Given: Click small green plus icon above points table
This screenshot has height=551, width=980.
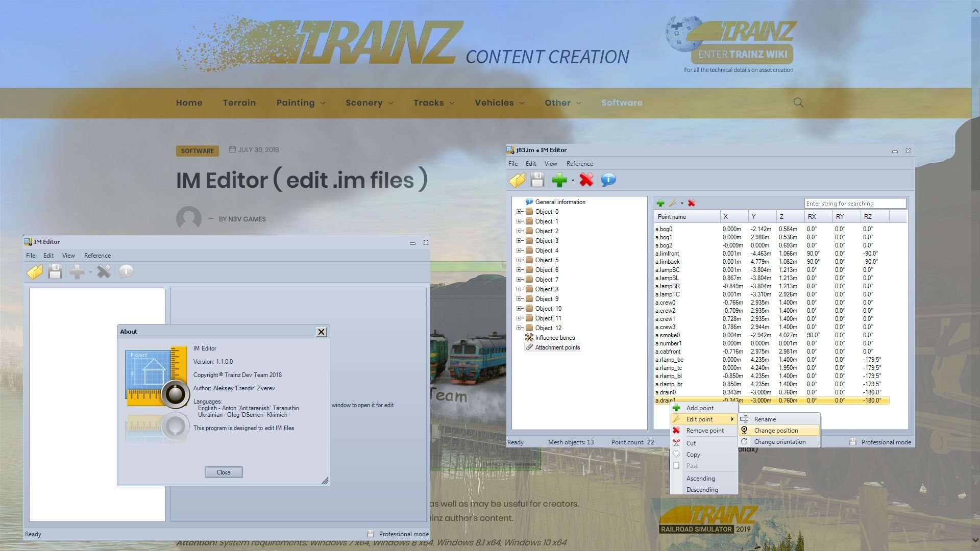Looking at the screenshot, I should 660,203.
